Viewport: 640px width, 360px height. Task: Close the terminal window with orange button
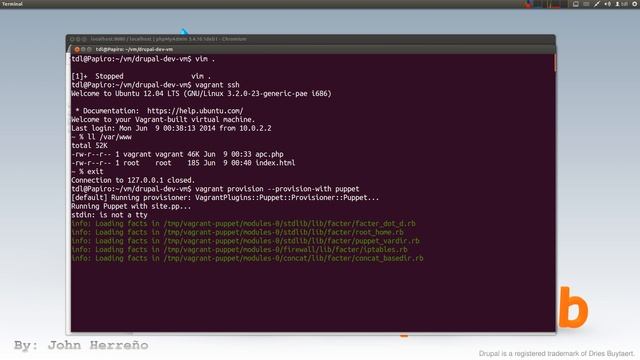pos(77,49)
